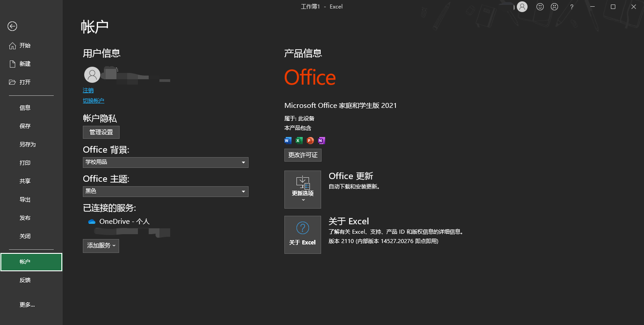Screen dimensions: 644x325
Task: Click the PowerPoint icon under 本产品包含
Action: pos(310,141)
